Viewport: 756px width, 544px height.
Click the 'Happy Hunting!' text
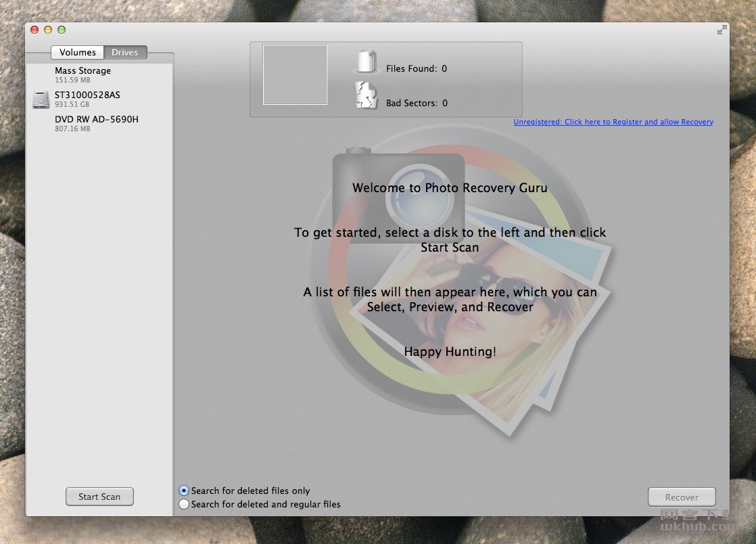tap(450, 352)
